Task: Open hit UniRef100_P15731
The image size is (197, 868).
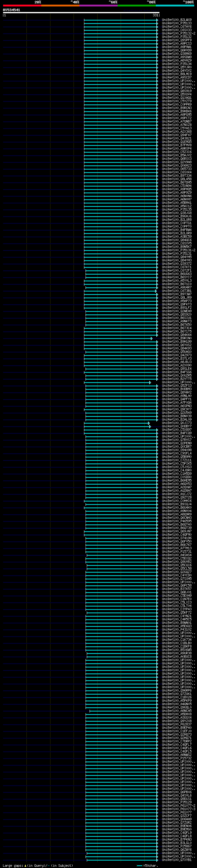Action: pyautogui.click(x=176, y=552)
